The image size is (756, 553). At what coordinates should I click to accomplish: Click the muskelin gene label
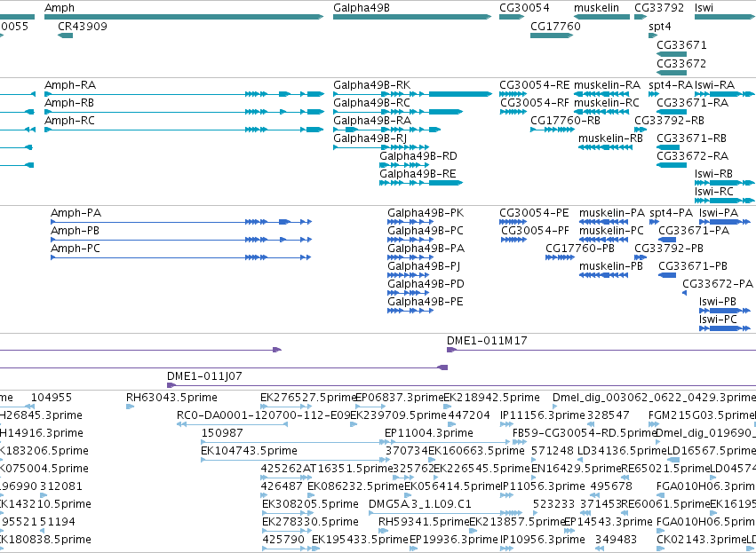pyautogui.click(x=596, y=8)
